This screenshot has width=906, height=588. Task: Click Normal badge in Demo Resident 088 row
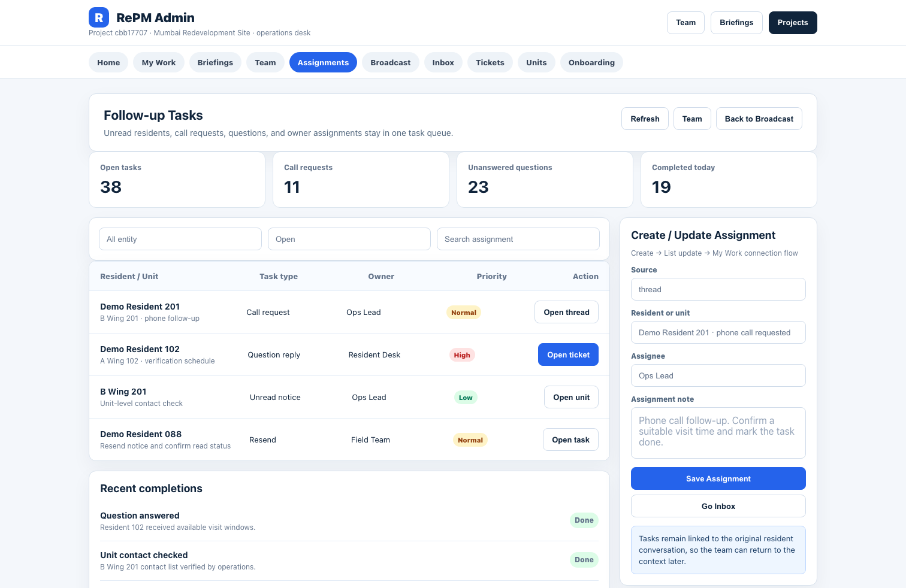tap(470, 440)
